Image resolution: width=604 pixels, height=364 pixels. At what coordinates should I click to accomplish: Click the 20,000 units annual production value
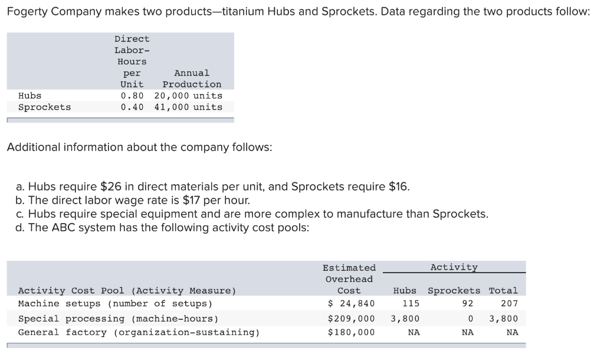coord(188,96)
